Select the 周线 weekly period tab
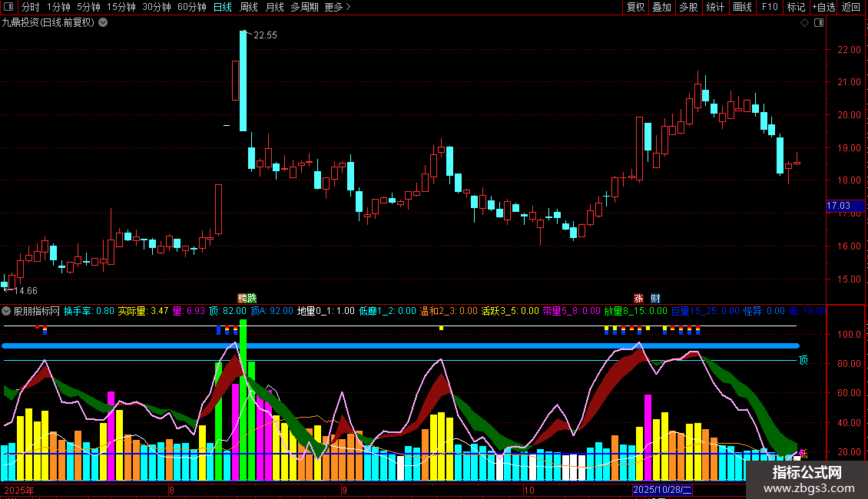The width and height of the screenshot is (868, 499). [249, 7]
